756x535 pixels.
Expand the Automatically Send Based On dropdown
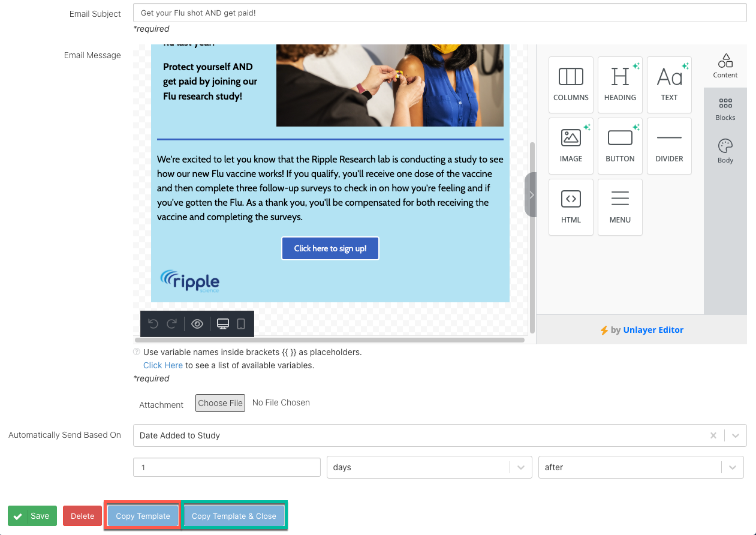pos(736,435)
